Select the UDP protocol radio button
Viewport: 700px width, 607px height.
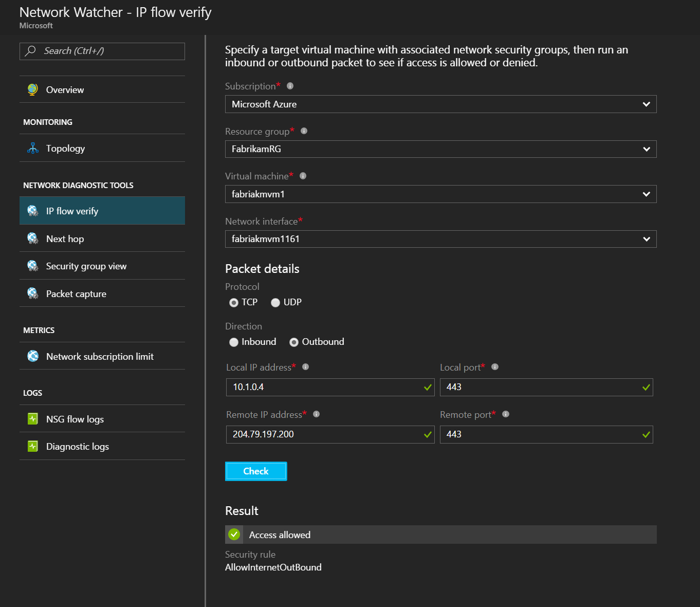tap(275, 303)
